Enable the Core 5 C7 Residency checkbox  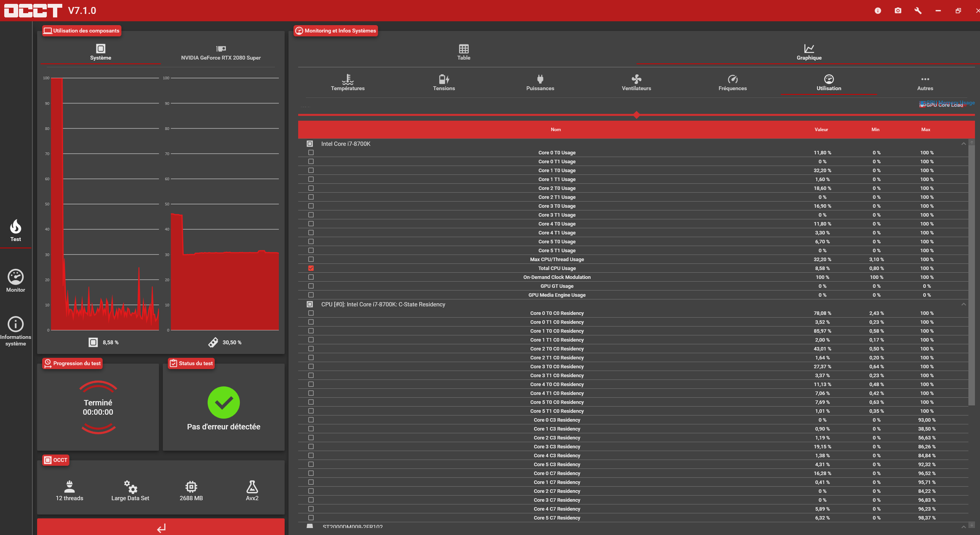point(311,518)
